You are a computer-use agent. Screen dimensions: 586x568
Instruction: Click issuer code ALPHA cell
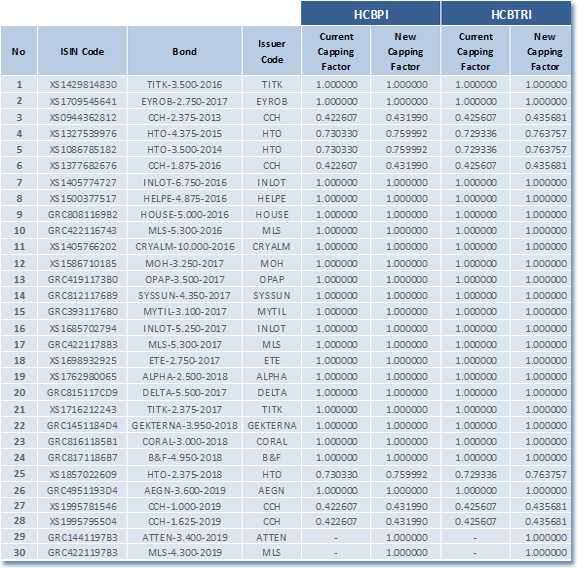(x=272, y=376)
